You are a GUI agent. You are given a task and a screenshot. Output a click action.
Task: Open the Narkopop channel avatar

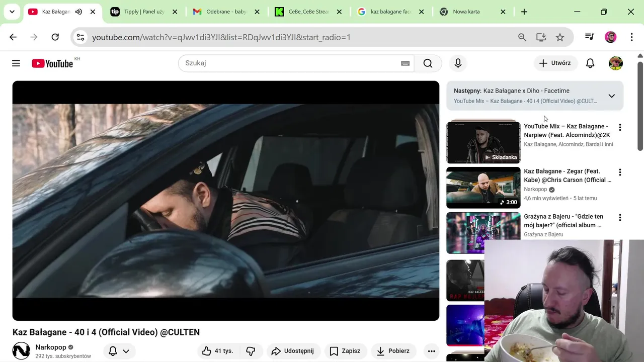point(21,351)
